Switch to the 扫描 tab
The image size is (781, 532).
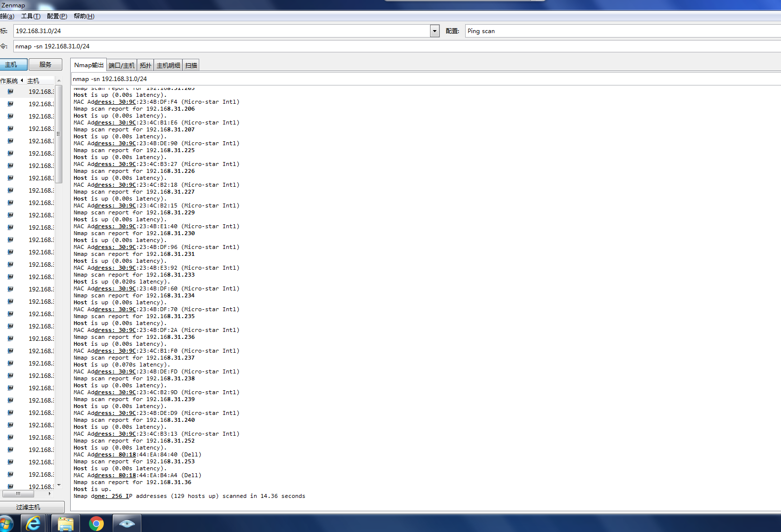click(x=191, y=65)
